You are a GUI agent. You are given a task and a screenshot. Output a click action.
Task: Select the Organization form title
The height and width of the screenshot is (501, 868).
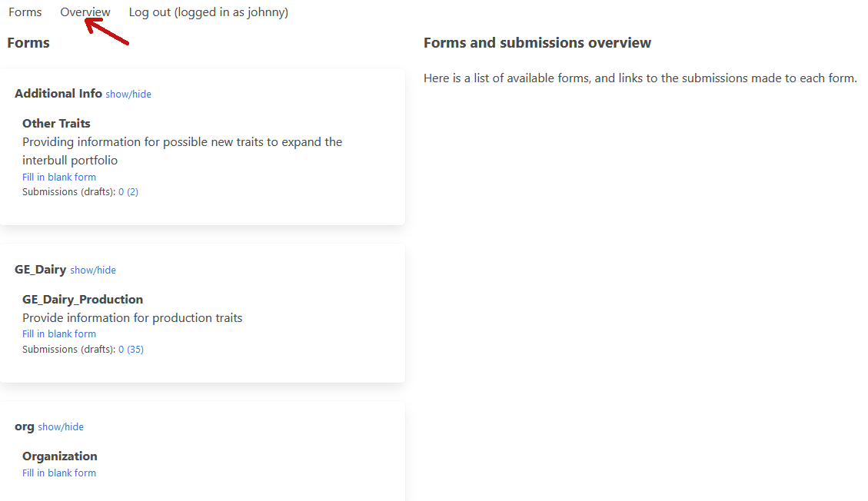[x=60, y=456]
